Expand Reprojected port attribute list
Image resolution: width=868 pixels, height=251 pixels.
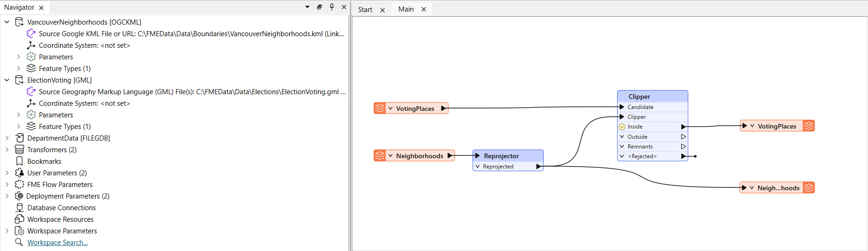point(478,166)
